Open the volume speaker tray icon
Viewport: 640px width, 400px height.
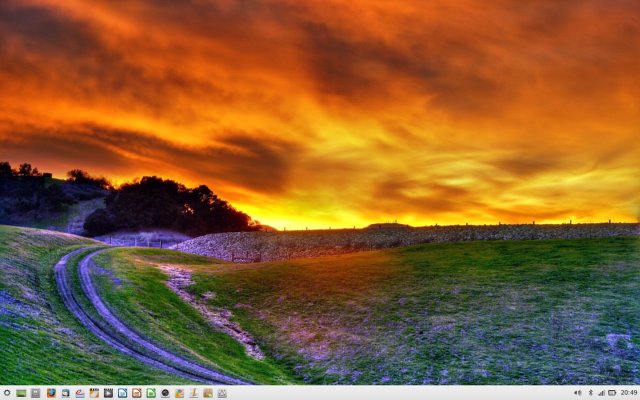point(578,393)
